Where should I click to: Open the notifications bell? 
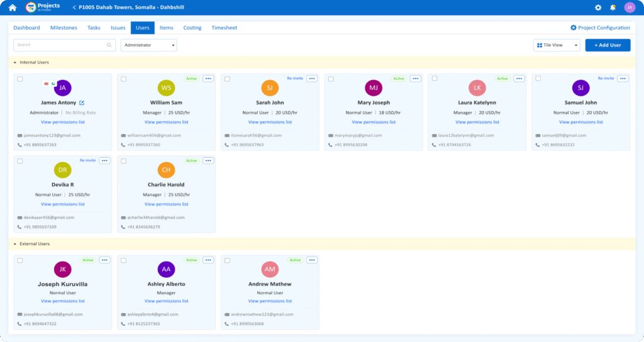[613, 8]
